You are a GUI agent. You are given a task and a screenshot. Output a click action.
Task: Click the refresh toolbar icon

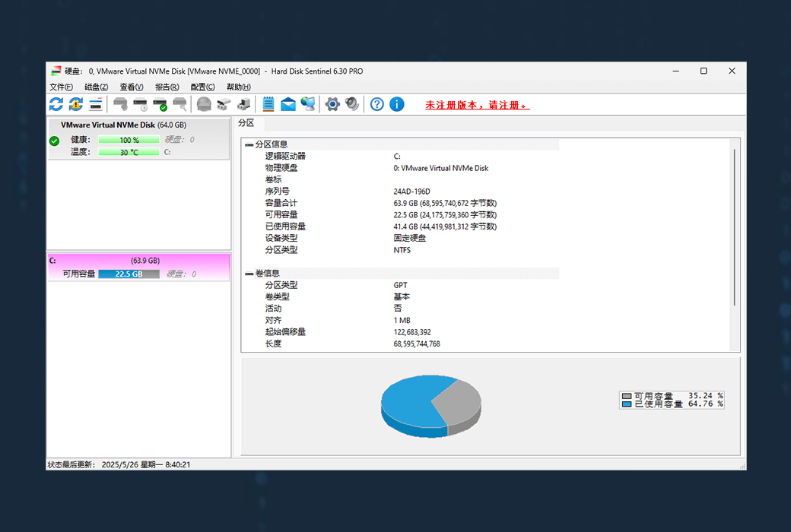[x=56, y=104]
